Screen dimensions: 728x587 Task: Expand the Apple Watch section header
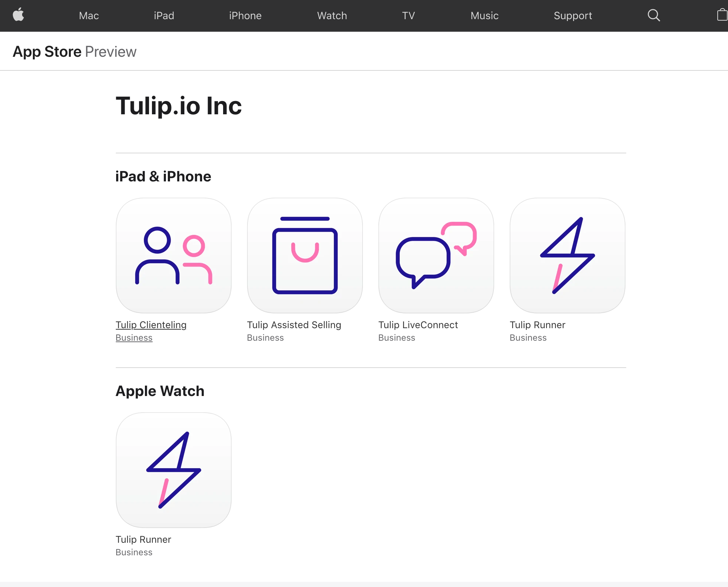pos(160,391)
